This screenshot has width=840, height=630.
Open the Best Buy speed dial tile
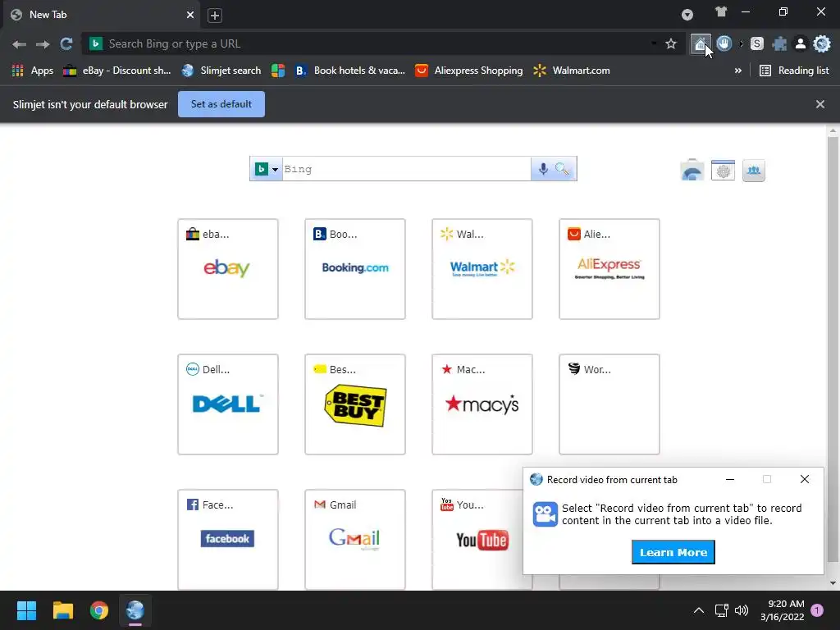click(x=354, y=404)
